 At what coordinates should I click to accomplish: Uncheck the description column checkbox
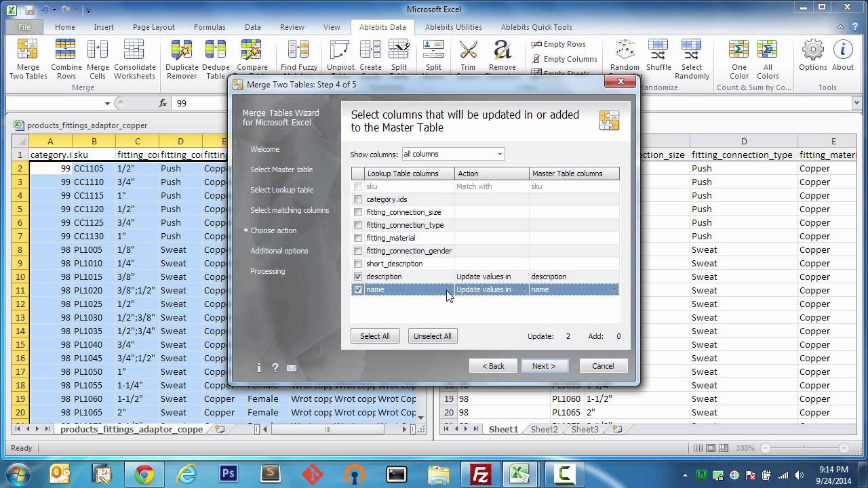pos(358,277)
